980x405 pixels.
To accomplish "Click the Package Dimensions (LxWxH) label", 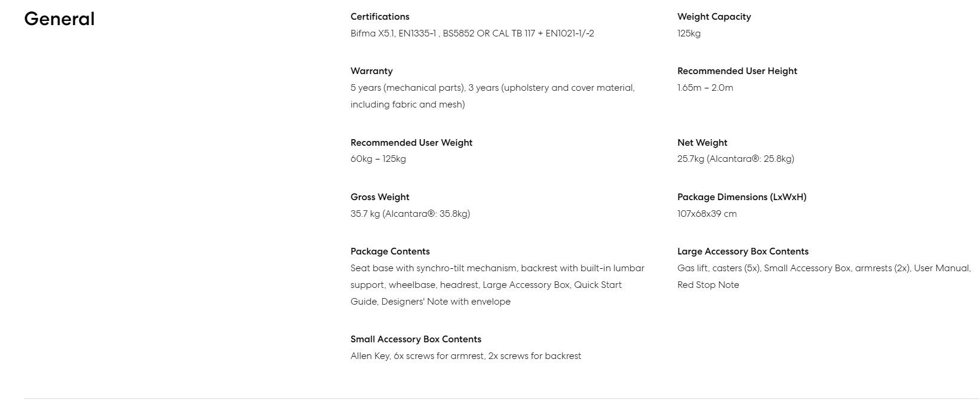I will coord(741,197).
